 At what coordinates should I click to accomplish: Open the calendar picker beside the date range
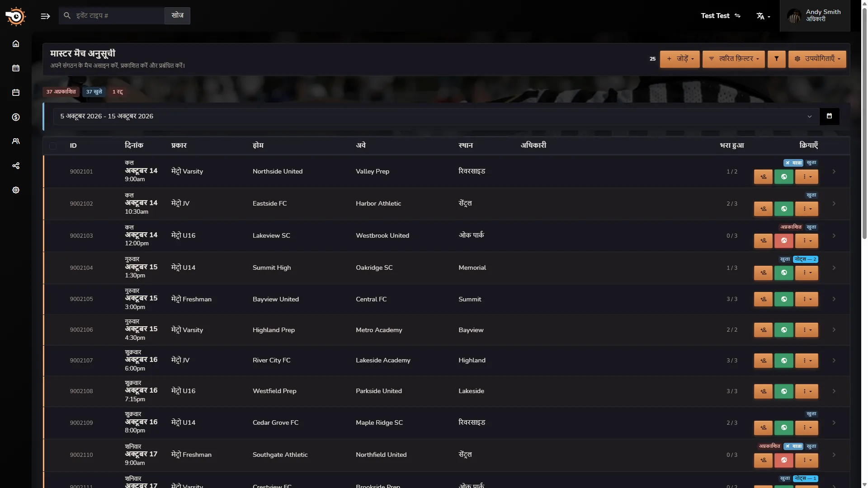point(829,116)
